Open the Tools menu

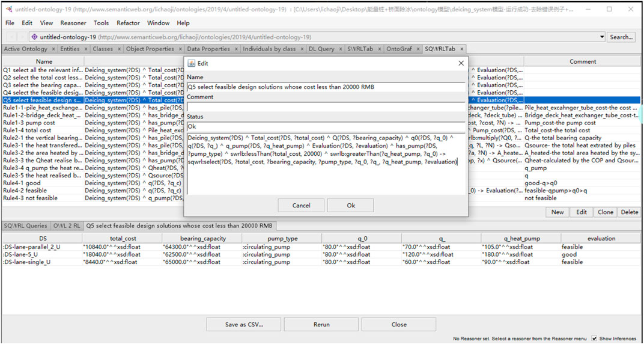(101, 23)
